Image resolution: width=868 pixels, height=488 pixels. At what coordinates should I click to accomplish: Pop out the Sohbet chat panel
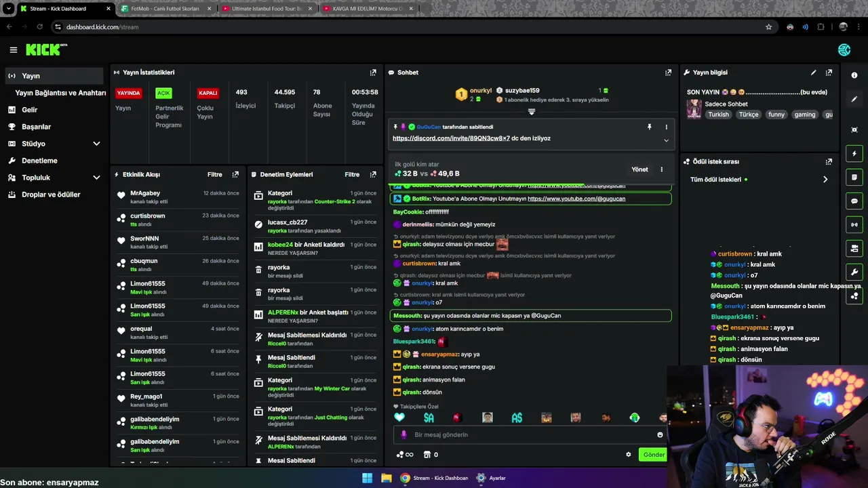[x=668, y=73]
